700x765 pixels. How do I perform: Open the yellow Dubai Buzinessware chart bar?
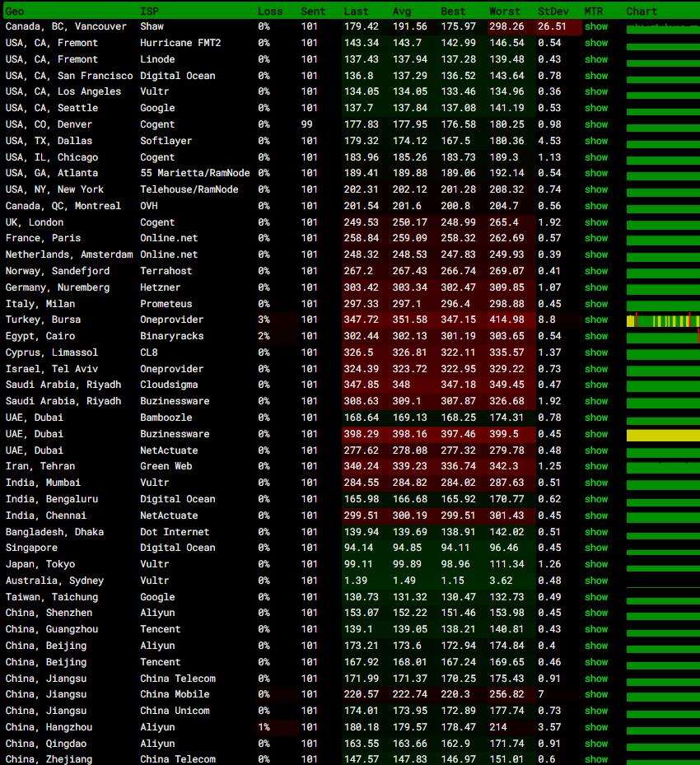pyautogui.click(x=663, y=435)
